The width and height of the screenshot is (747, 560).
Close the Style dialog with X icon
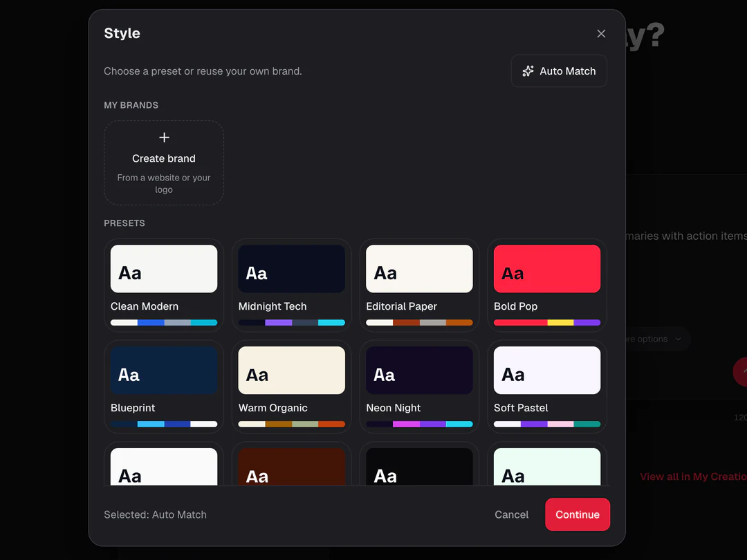pyautogui.click(x=601, y=33)
